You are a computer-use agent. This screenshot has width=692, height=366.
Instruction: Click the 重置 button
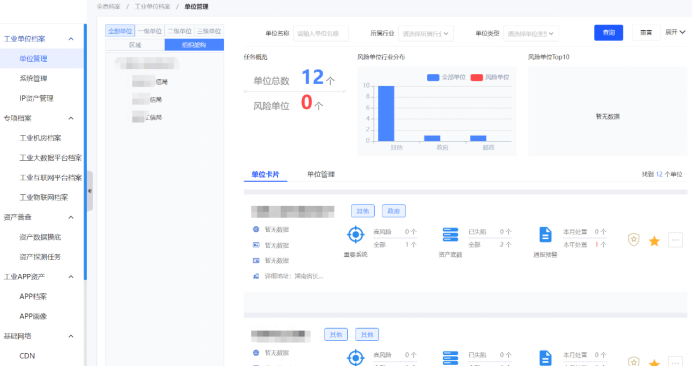pos(646,33)
